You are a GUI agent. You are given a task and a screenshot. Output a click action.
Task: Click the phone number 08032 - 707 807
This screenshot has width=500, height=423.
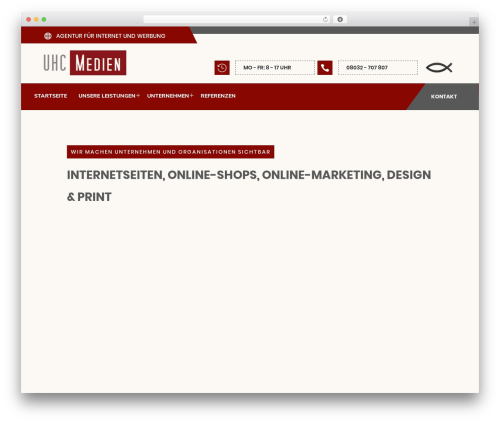[367, 68]
